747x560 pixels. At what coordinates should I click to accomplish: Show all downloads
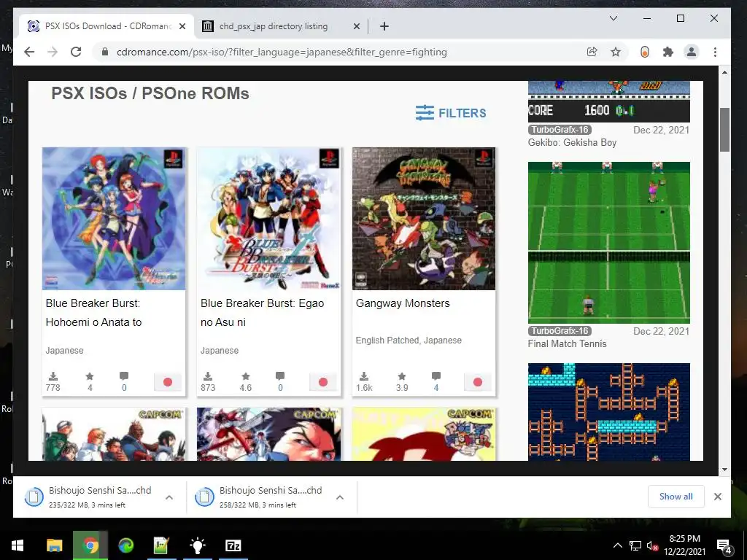point(676,497)
